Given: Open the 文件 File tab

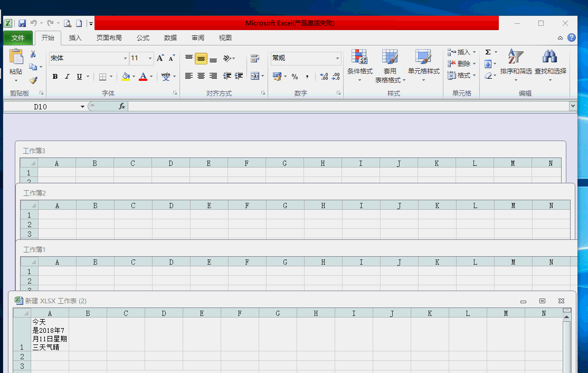Looking at the screenshot, I should point(17,38).
